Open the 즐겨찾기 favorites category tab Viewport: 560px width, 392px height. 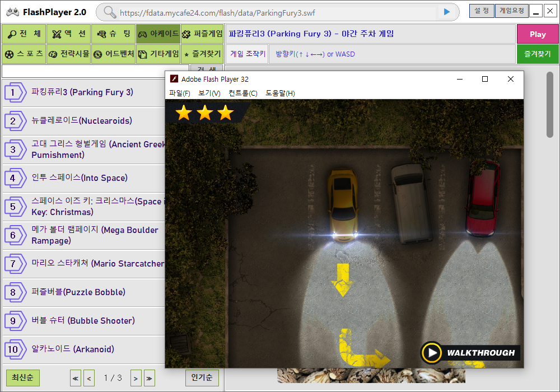[x=202, y=54]
